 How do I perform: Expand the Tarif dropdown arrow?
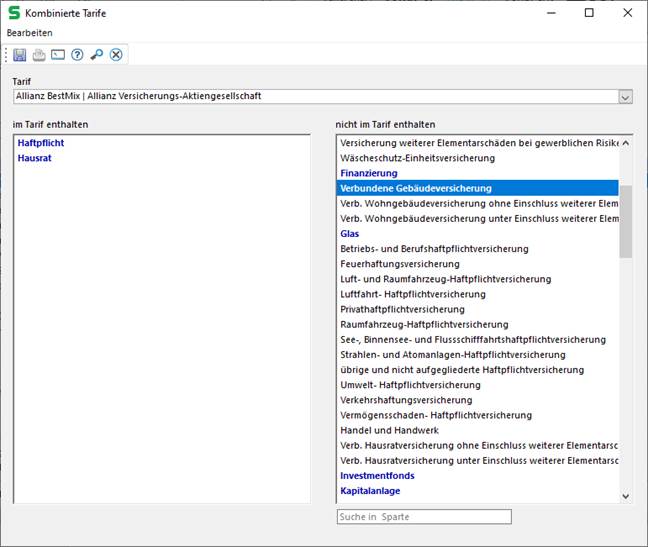pos(625,97)
